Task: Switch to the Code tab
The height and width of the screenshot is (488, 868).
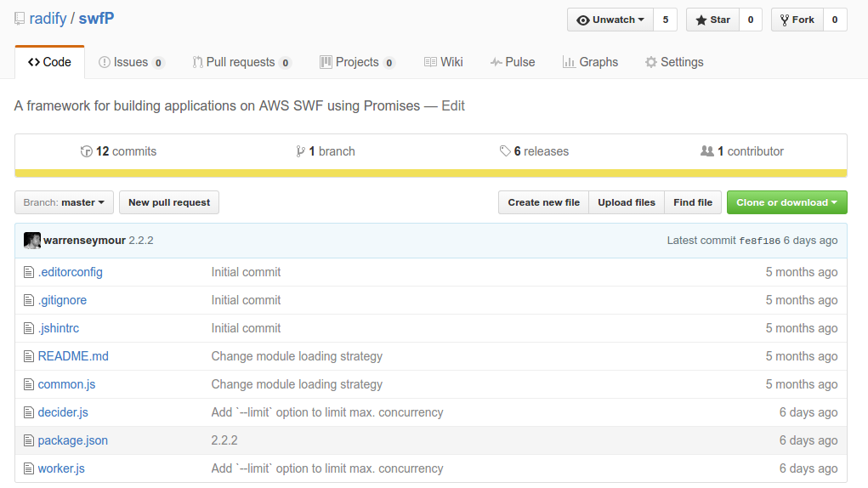Action: pyautogui.click(x=50, y=62)
